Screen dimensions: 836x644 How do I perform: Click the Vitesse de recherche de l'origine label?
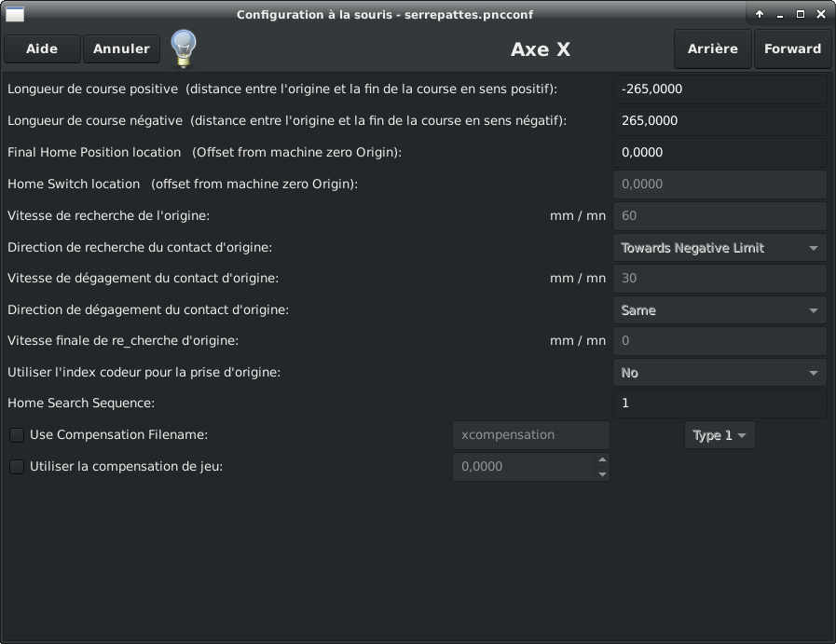(109, 216)
